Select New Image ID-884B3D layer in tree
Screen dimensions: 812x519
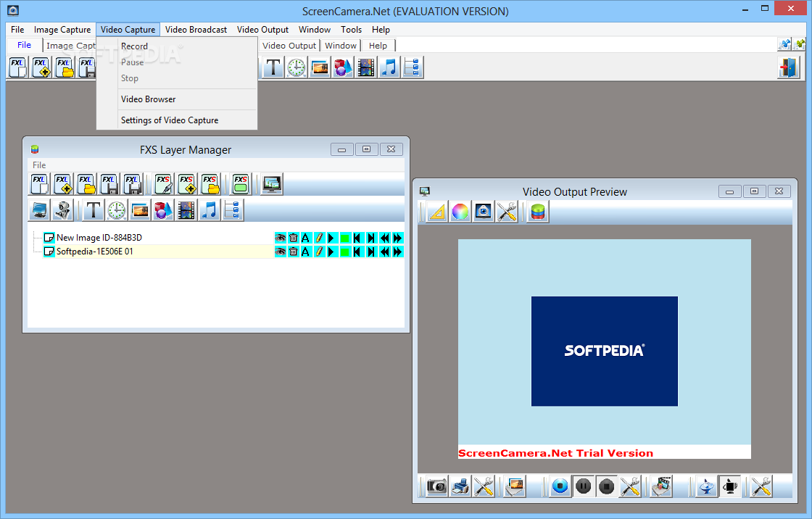tap(99, 238)
